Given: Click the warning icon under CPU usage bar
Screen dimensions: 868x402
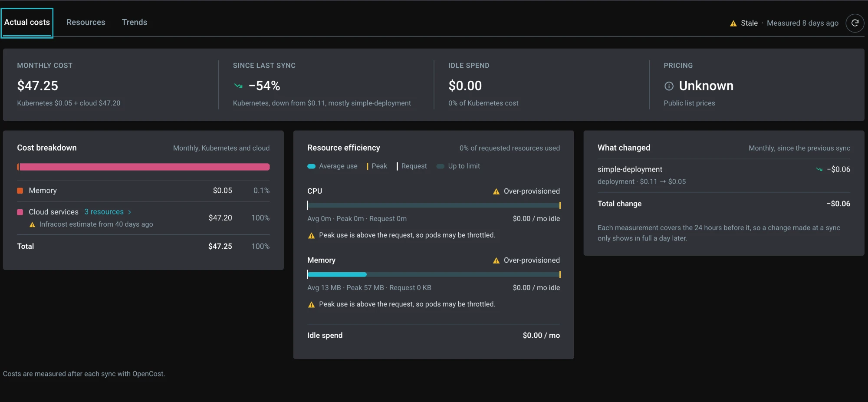Looking at the screenshot, I should pyautogui.click(x=311, y=235).
